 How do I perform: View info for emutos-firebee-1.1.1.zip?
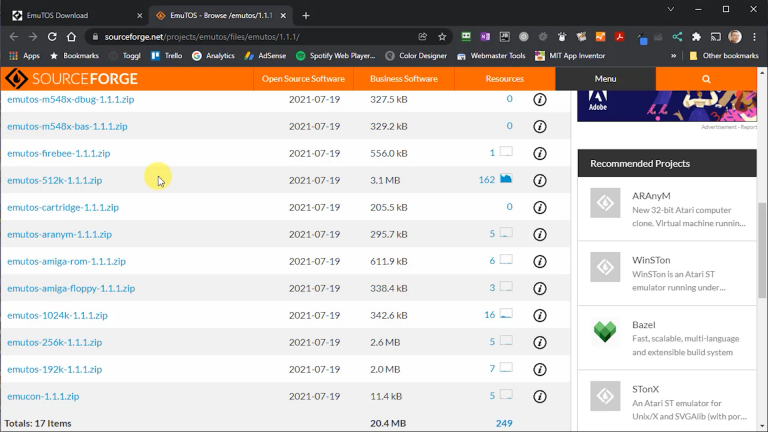coord(540,153)
